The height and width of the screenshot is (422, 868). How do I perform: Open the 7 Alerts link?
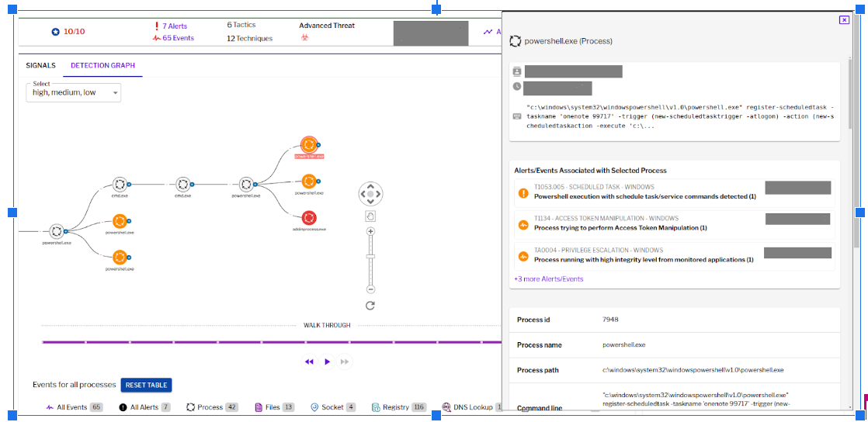[x=175, y=26]
